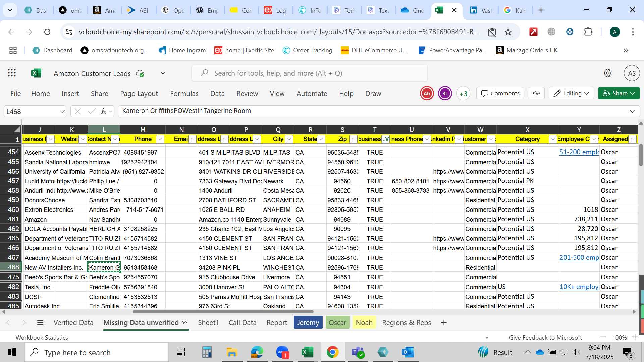Open Zoom from the Windows taskbar
The width and height of the screenshot is (644, 362).
[282, 352]
